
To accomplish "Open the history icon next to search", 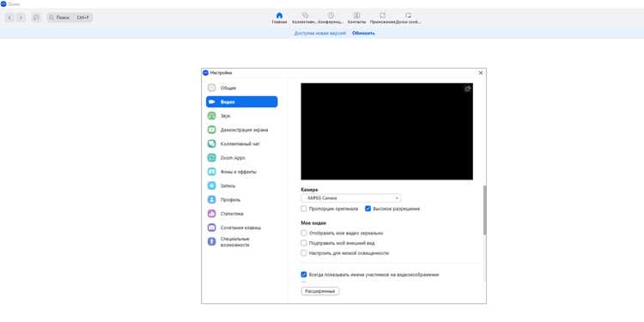I will click(x=36, y=18).
